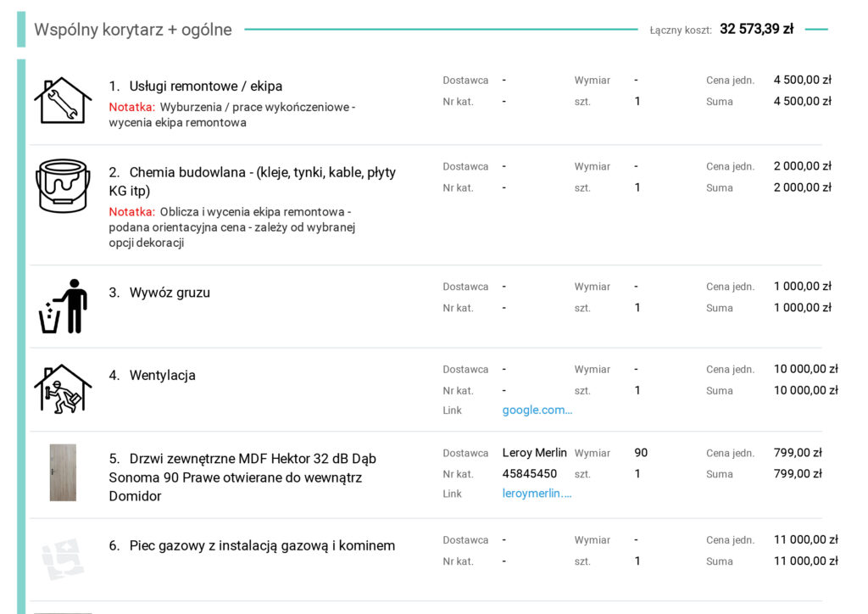This screenshot has width=868, height=614.
Task: Click the Leroy Merlin supplier name
Action: pos(534,453)
